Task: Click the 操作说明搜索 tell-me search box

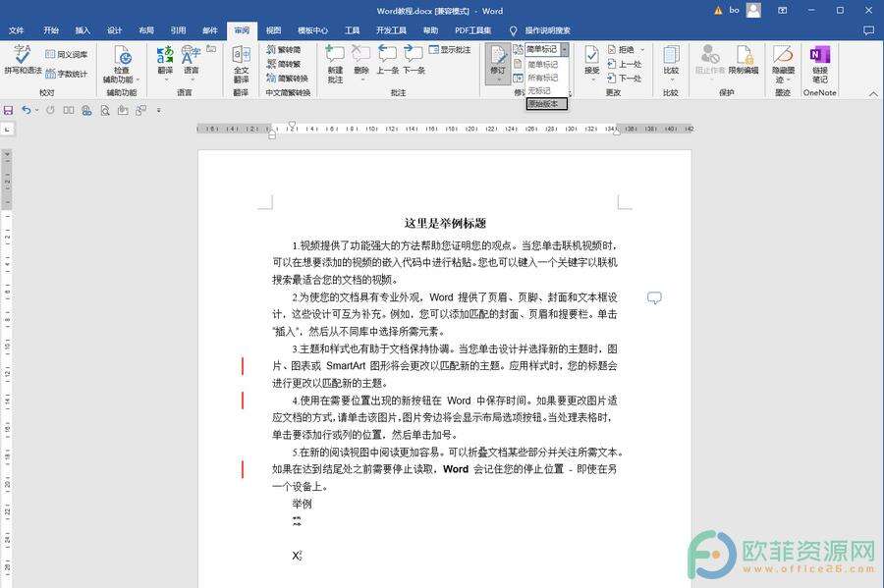Action: (x=547, y=30)
